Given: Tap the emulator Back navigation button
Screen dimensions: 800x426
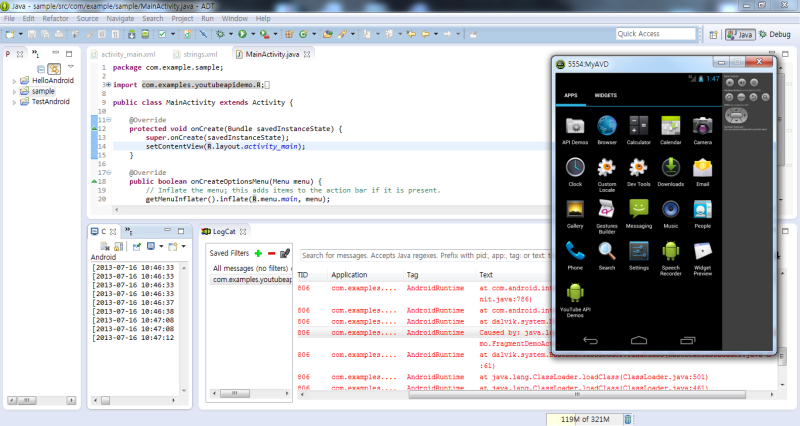Looking at the screenshot, I should click(x=590, y=340).
